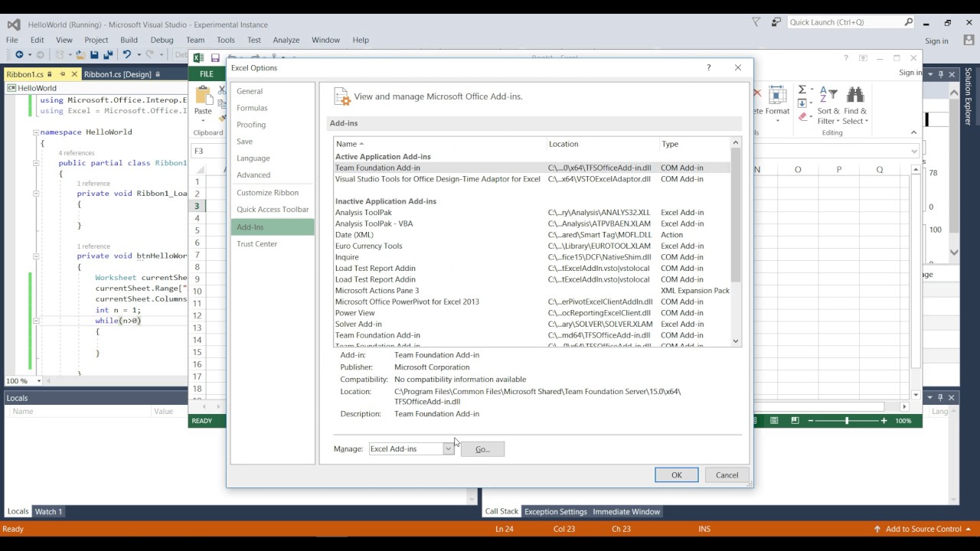Click the Sign in link in Visual Studio
980x551 pixels.
click(x=936, y=41)
